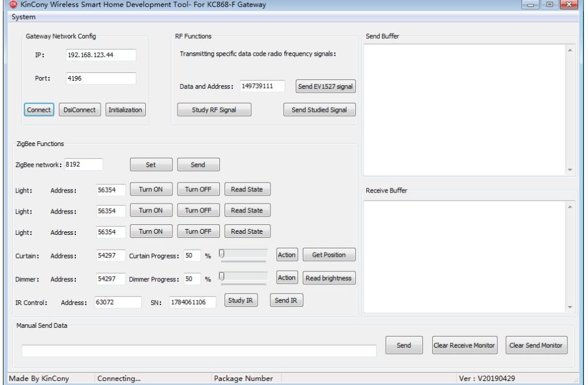Click Clear Receive Monitor
588x385 pixels.
click(465, 346)
